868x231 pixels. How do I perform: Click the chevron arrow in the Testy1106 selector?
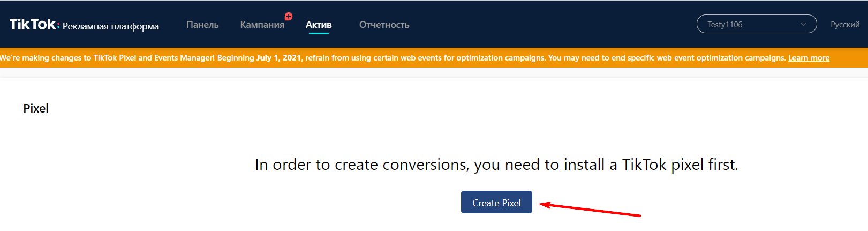coord(803,24)
